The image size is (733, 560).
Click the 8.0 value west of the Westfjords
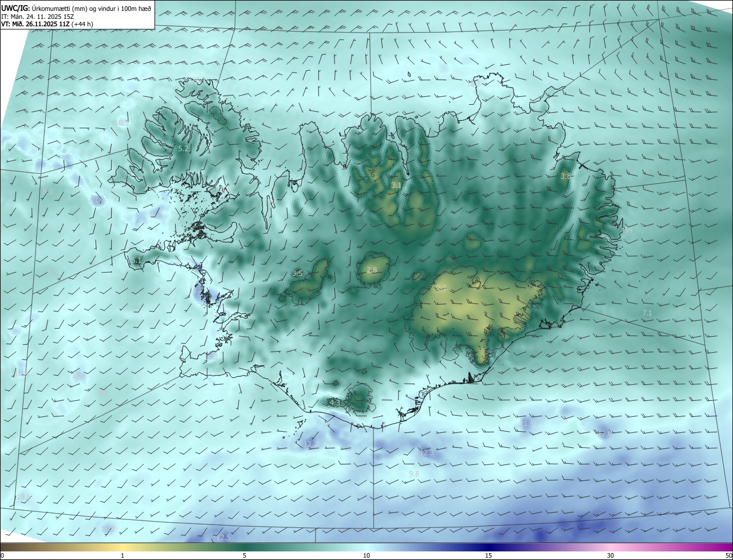coord(48,191)
